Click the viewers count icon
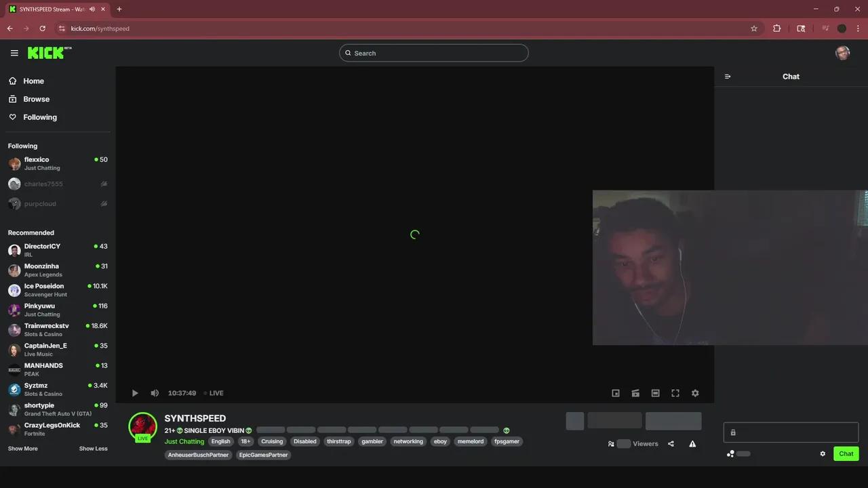 (x=611, y=444)
